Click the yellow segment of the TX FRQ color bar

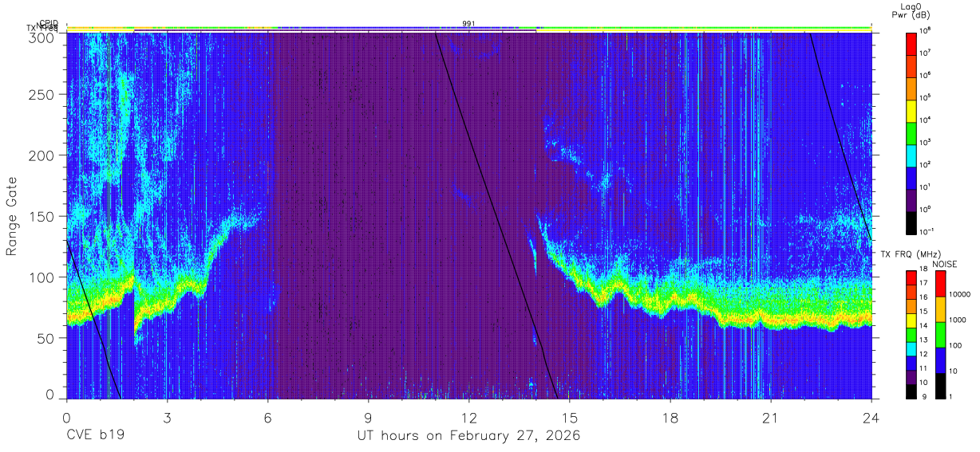(911, 320)
